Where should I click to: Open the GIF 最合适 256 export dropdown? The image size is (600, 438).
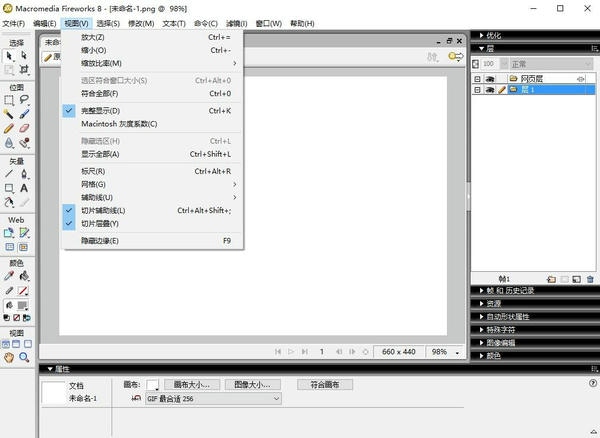click(214, 399)
